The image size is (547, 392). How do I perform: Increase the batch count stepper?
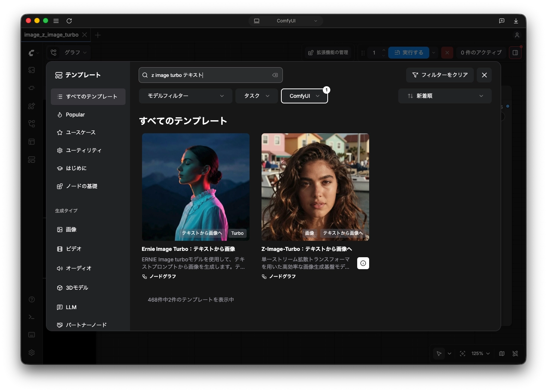(x=384, y=50)
